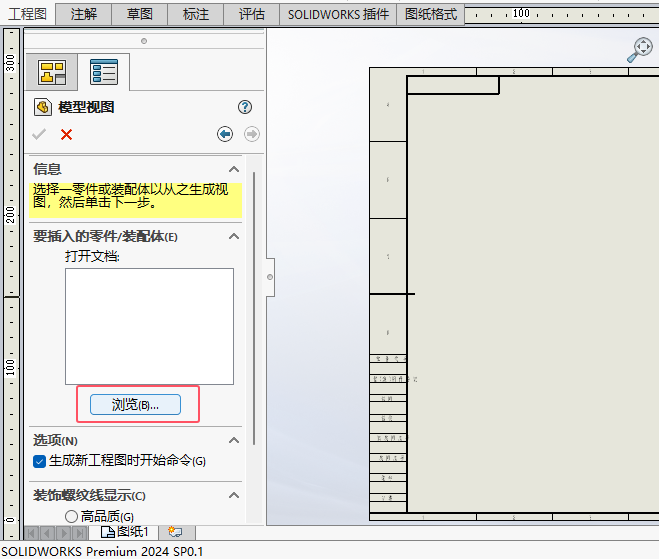The height and width of the screenshot is (559, 659).
Task: Open the SOLIDWORKS 插件 tab
Action: coord(338,14)
